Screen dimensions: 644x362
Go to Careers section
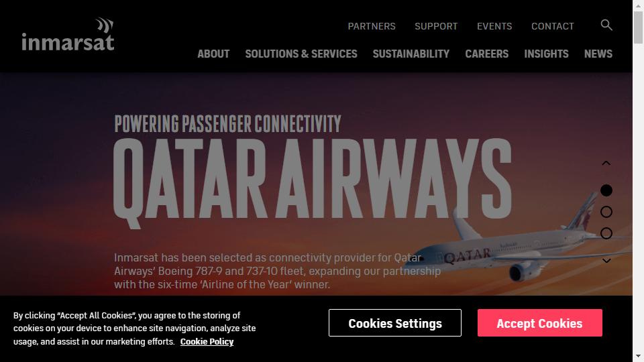[487, 54]
